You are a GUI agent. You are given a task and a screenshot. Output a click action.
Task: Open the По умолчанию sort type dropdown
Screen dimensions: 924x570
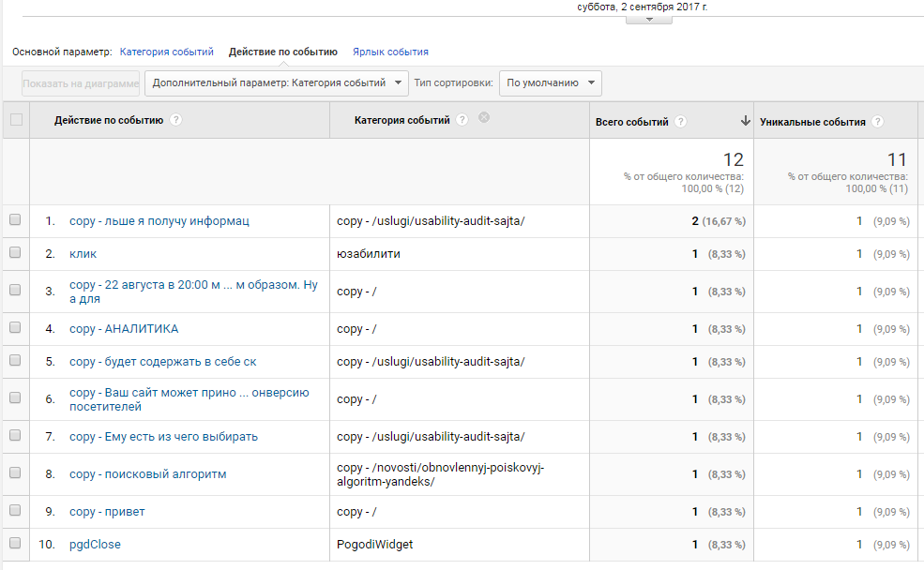[x=551, y=83]
